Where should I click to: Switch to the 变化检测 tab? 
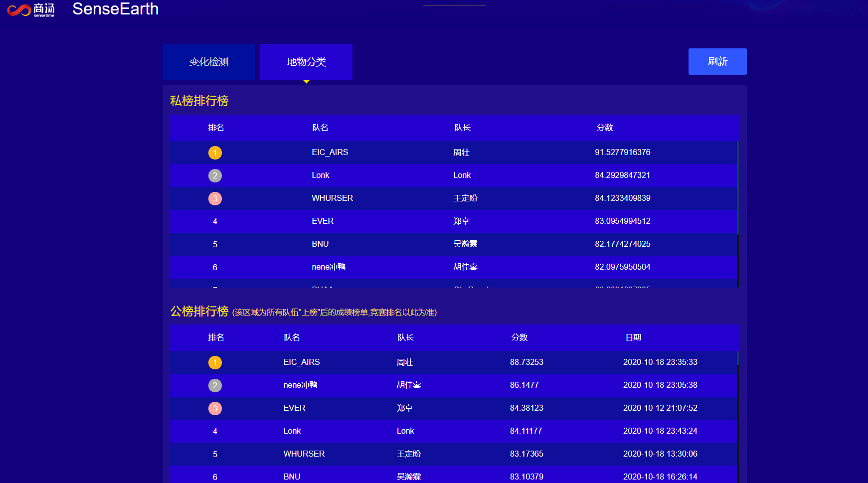(209, 62)
